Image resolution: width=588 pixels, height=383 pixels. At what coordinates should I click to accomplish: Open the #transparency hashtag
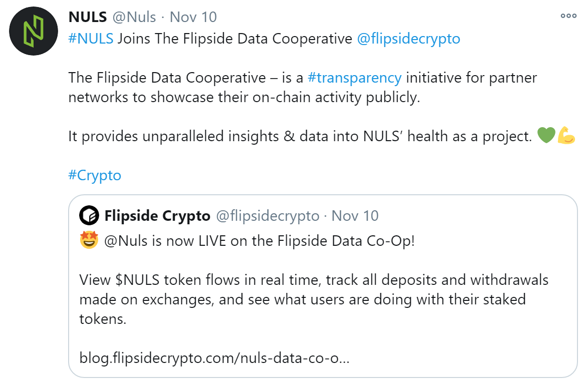(355, 78)
